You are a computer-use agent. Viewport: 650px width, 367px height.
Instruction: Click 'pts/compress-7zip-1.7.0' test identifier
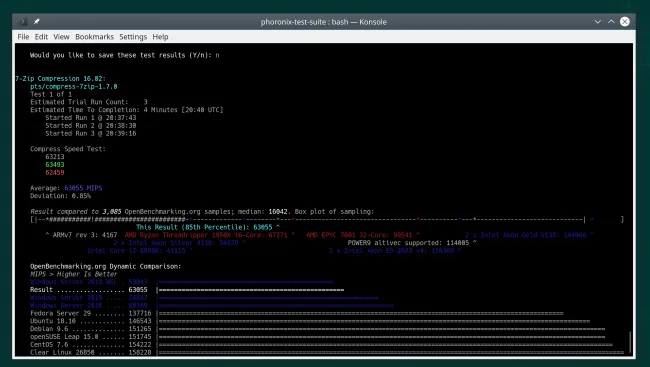74,86
